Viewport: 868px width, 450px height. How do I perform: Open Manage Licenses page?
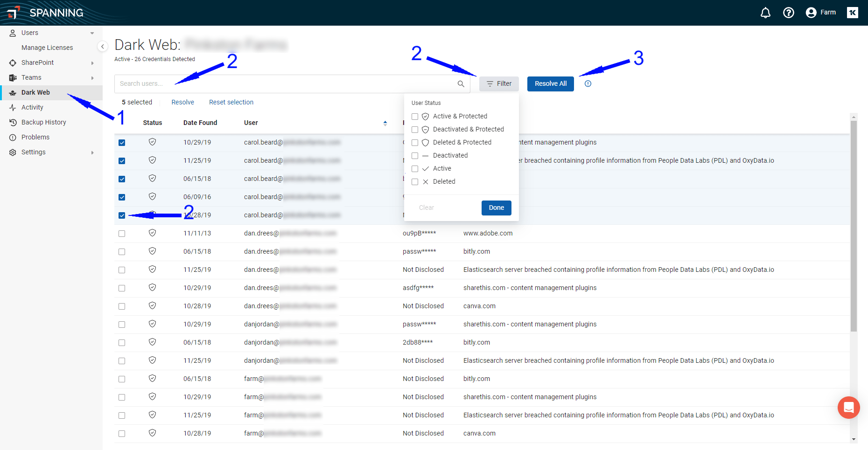pos(47,48)
